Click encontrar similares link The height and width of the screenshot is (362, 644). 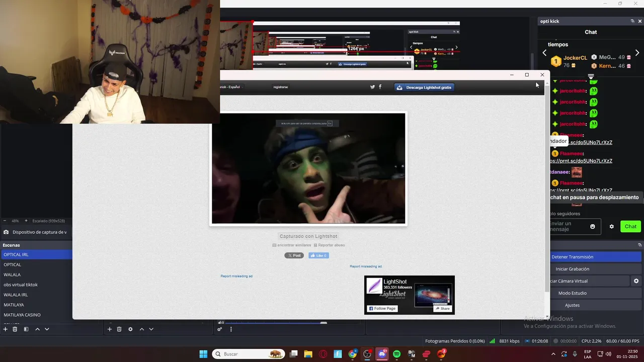pos(292,245)
